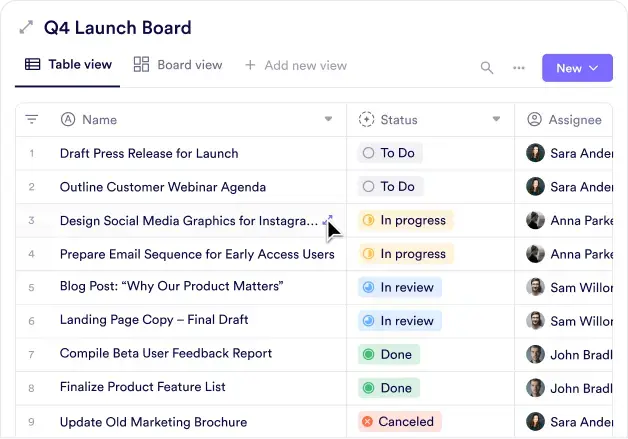The height and width of the screenshot is (439, 628).
Task: Switch to the Board view tab
Action: pos(178,65)
